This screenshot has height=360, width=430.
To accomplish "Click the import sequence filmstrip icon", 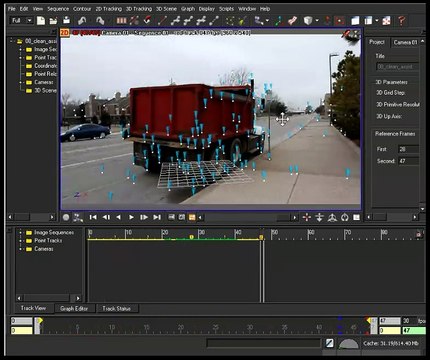I will click(x=121, y=21).
